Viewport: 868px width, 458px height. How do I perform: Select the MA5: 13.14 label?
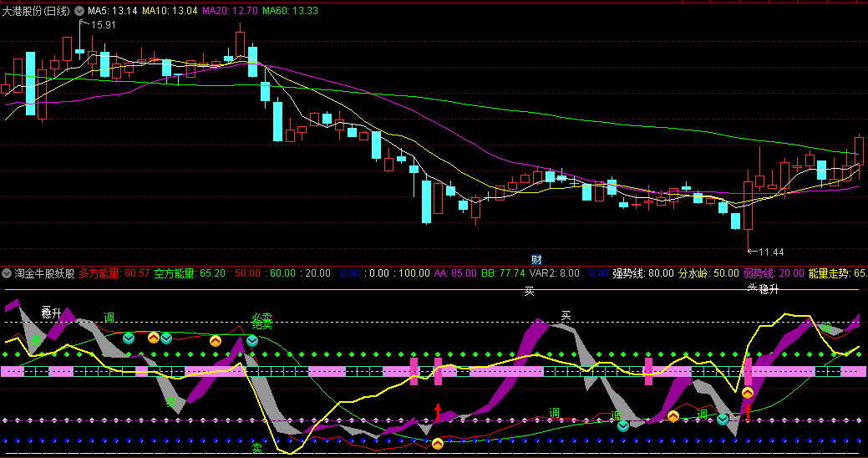113,11
